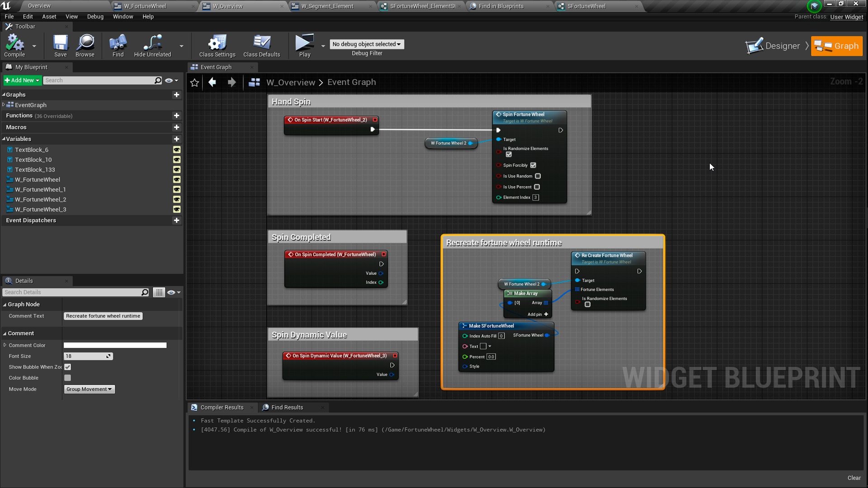Enable Is Use Random on Spin Fortune Wheel node
This screenshot has height=488, width=868.
pyautogui.click(x=538, y=176)
